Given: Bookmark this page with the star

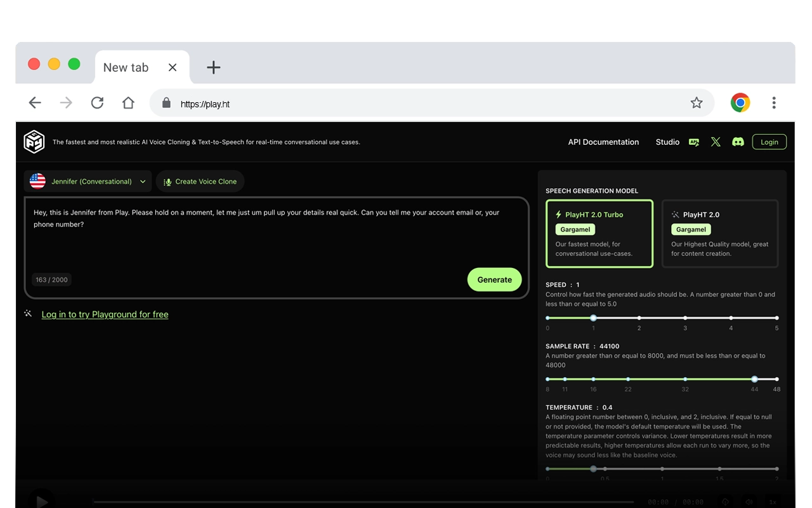Looking at the screenshot, I should click(697, 103).
